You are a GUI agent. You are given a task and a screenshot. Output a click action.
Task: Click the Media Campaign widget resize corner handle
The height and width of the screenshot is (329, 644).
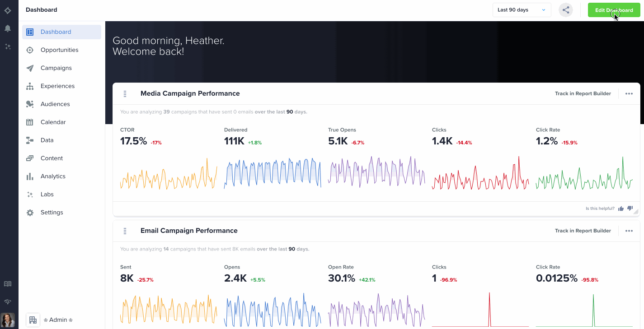636,212
